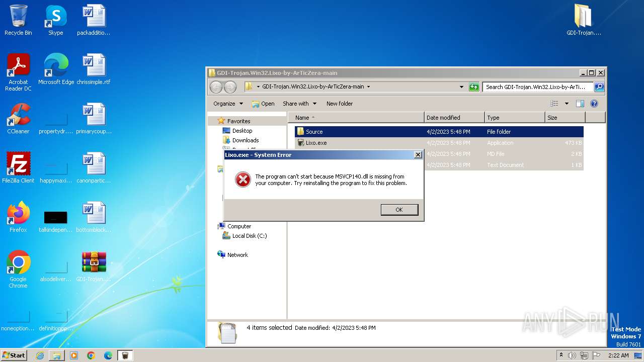Create a New folder
Image resolution: width=644 pixels, height=362 pixels.
pyautogui.click(x=340, y=104)
